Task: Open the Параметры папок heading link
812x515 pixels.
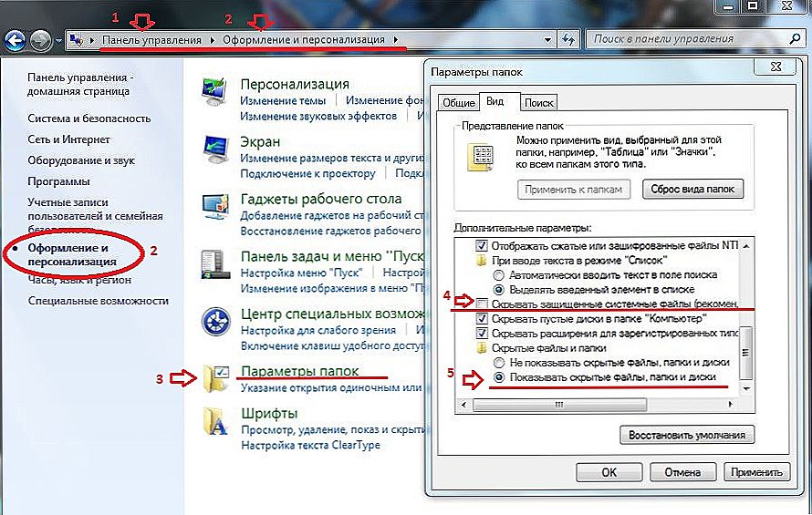Action: (300, 371)
